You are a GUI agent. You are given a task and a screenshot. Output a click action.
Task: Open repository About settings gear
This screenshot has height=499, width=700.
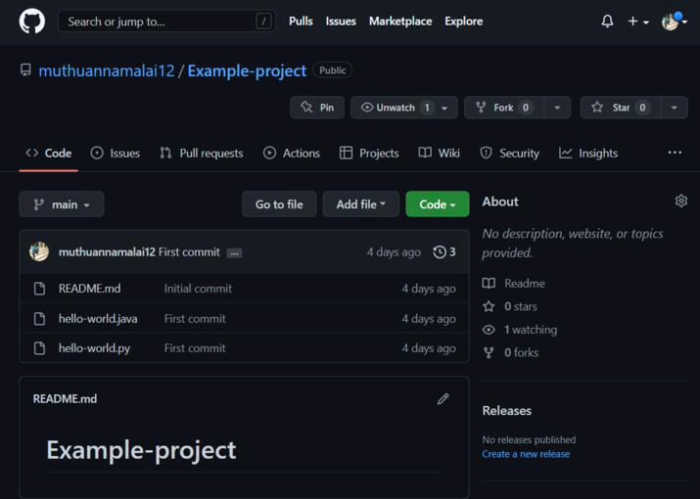(681, 201)
